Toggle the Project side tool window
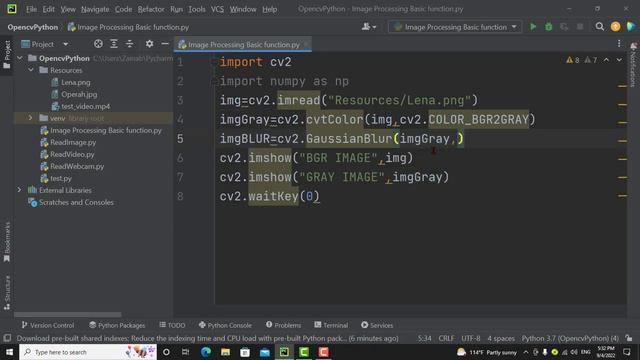The image size is (640, 360). (7, 55)
